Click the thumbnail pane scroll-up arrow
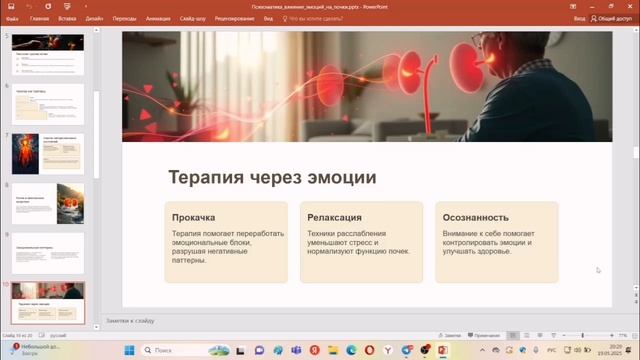Image resolution: width=640 pixels, height=360 pixels. point(96,30)
